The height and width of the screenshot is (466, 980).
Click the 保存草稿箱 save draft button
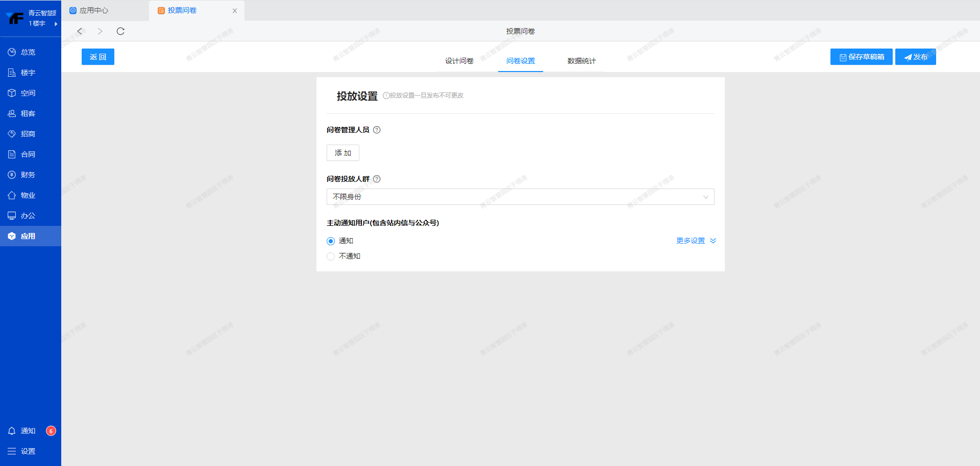click(861, 57)
